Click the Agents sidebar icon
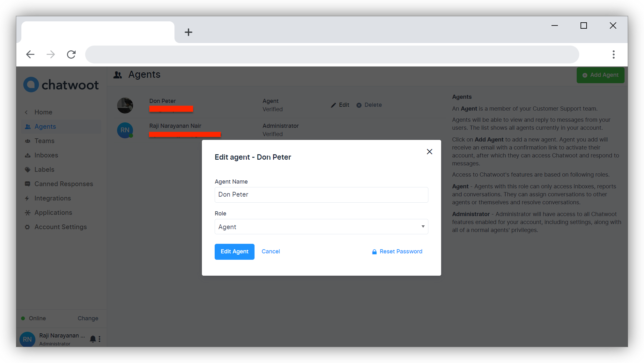 point(27,127)
